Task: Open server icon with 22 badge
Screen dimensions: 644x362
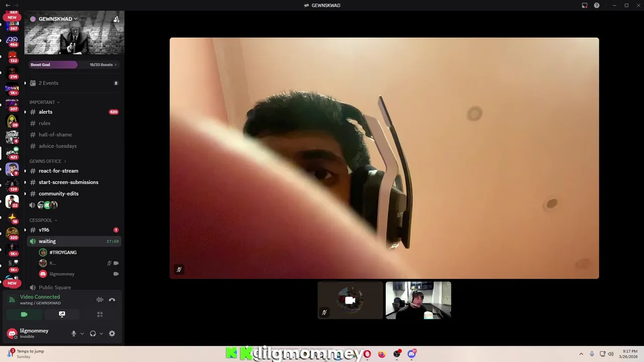Action: click(x=12, y=202)
